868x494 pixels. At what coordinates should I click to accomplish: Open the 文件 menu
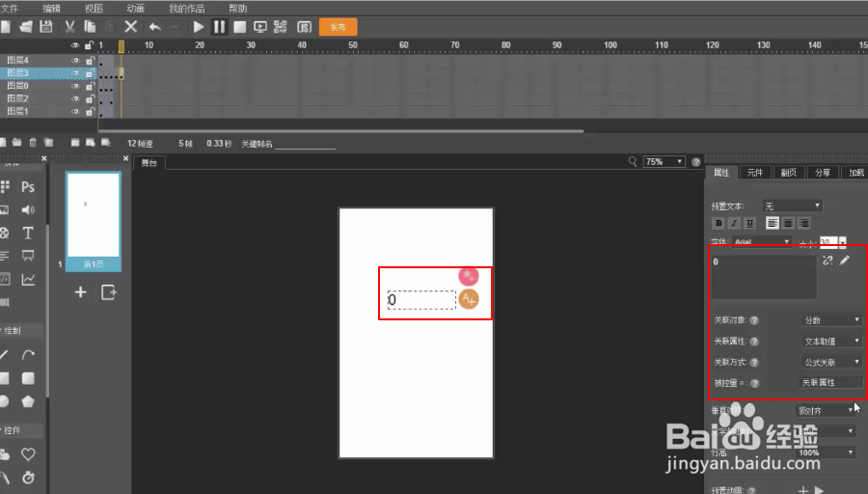tap(10, 9)
